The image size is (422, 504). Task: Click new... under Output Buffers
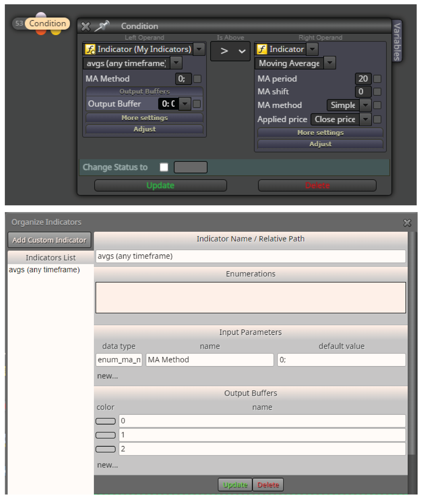click(107, 465)
